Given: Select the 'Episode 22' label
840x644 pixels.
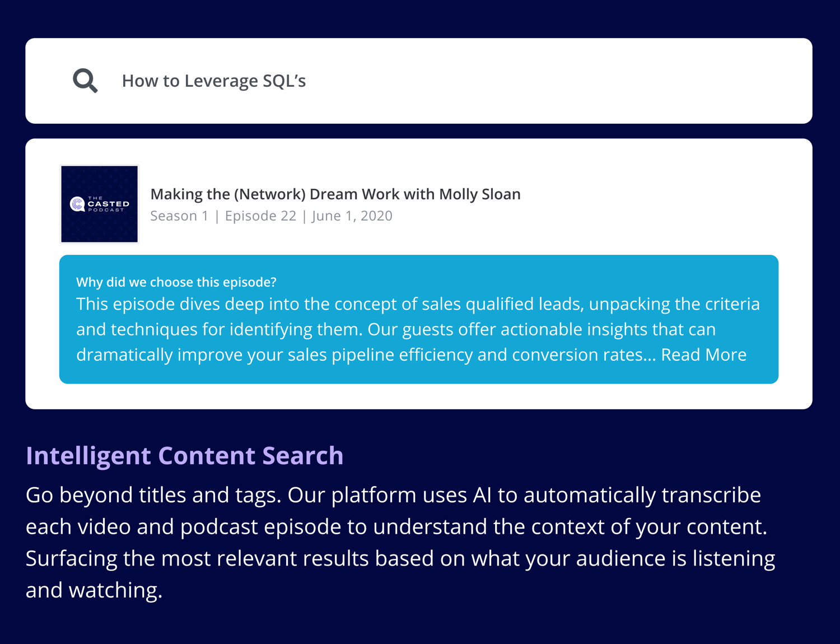Looking at the screenshot, I should coord(260,216).
